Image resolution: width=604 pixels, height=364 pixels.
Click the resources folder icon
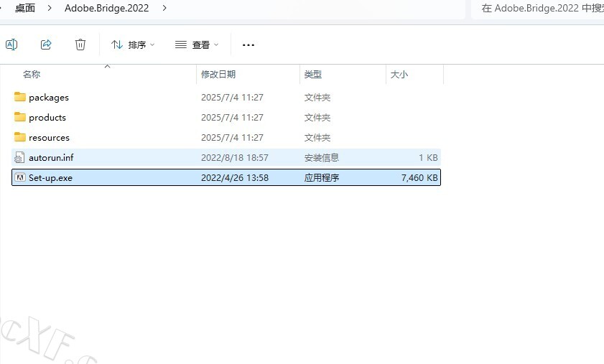pos(20,136)
